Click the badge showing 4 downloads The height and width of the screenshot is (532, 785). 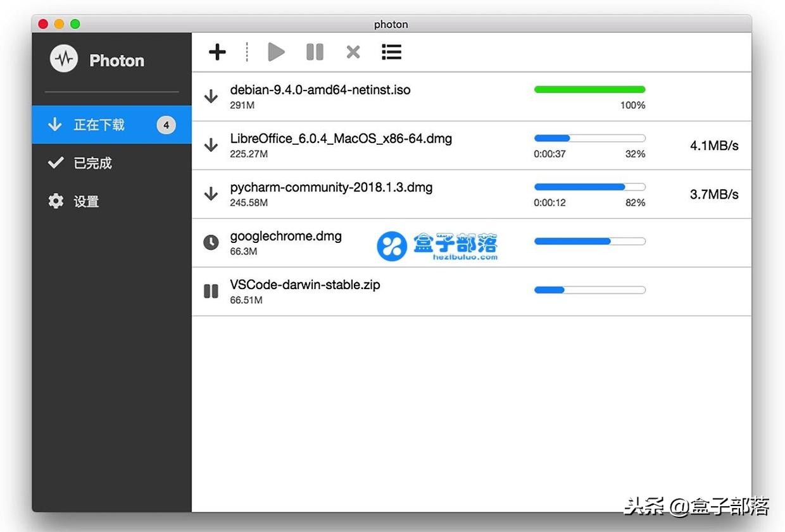tap(166, 125)
